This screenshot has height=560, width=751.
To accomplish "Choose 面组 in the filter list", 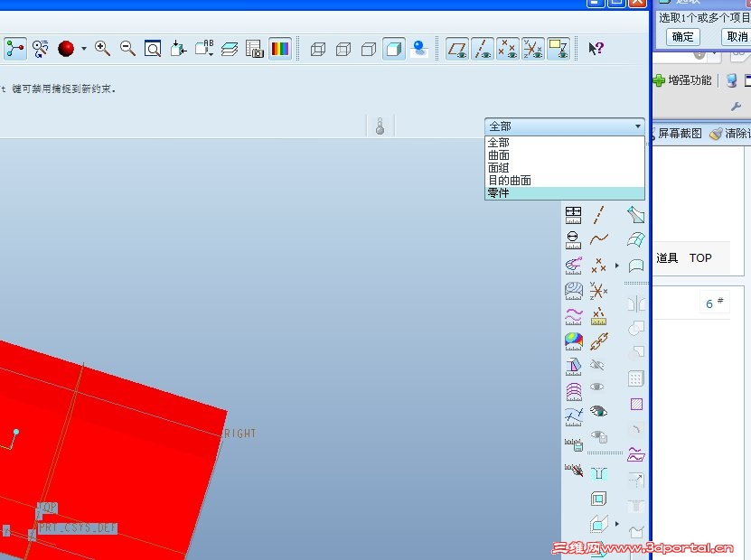I will pyautogui.click(x=565, y=168).
